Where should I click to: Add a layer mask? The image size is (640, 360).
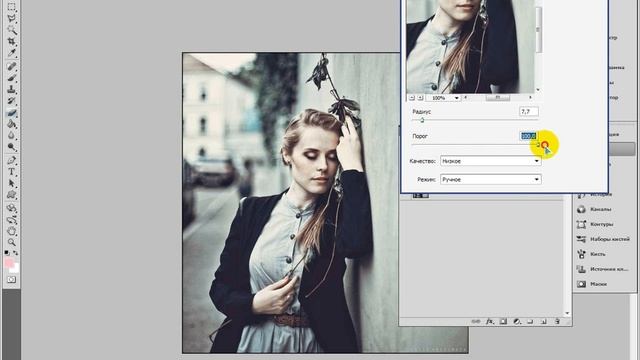coord(503,322)
